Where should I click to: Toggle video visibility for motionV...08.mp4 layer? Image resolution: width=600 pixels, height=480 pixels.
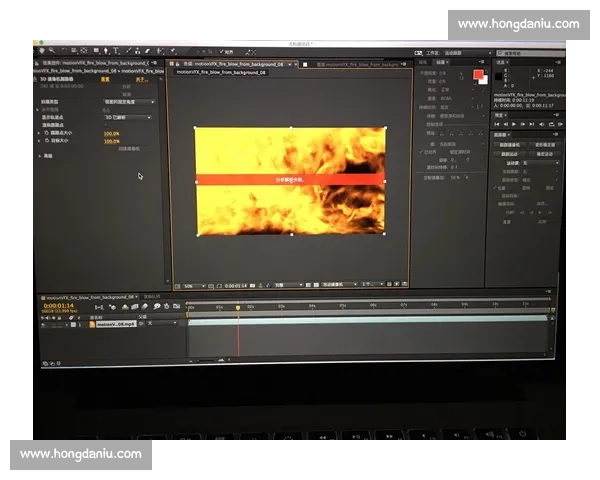click(41, 324)
